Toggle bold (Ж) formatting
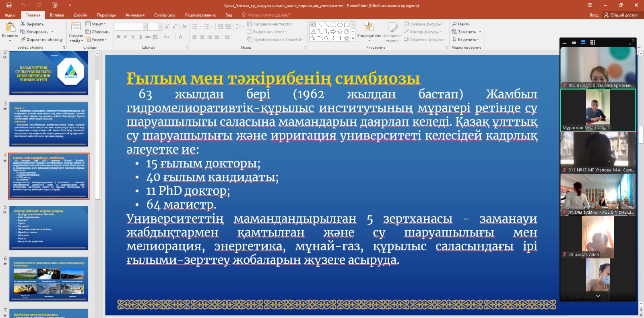The image size is (644, 318). [118, 37]
